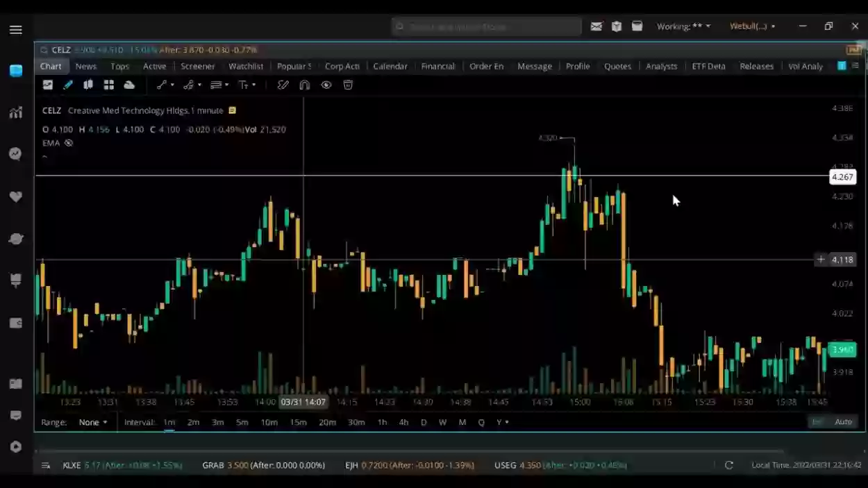Click the cloud sync icon in the toolbar

click(130, 85)
